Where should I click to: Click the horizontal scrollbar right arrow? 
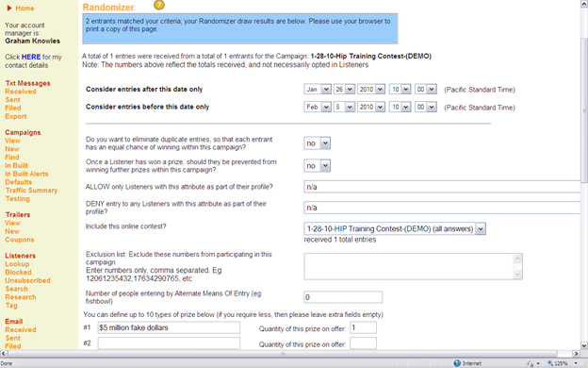tap(577, 353)
